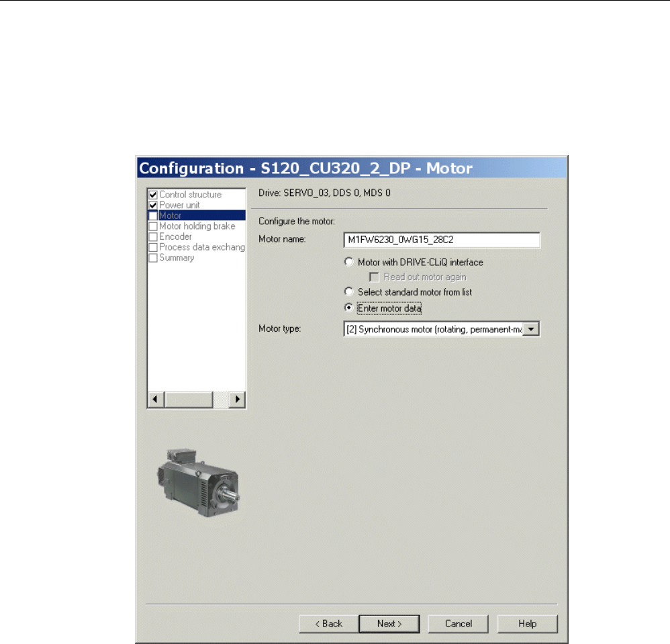Click the Configuration S120_CU320_2_DP title bar
The height and width of the screenshot is (644, 670).
pos(352,168)
